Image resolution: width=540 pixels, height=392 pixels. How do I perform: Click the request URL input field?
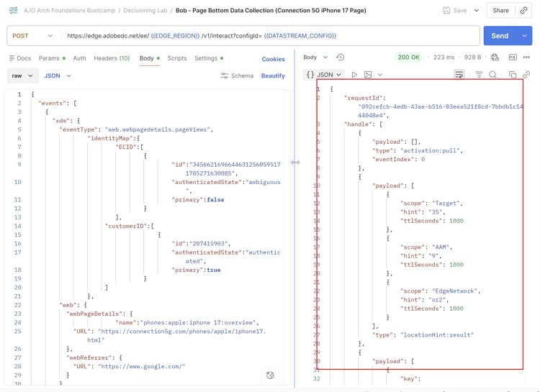(270, 36)
